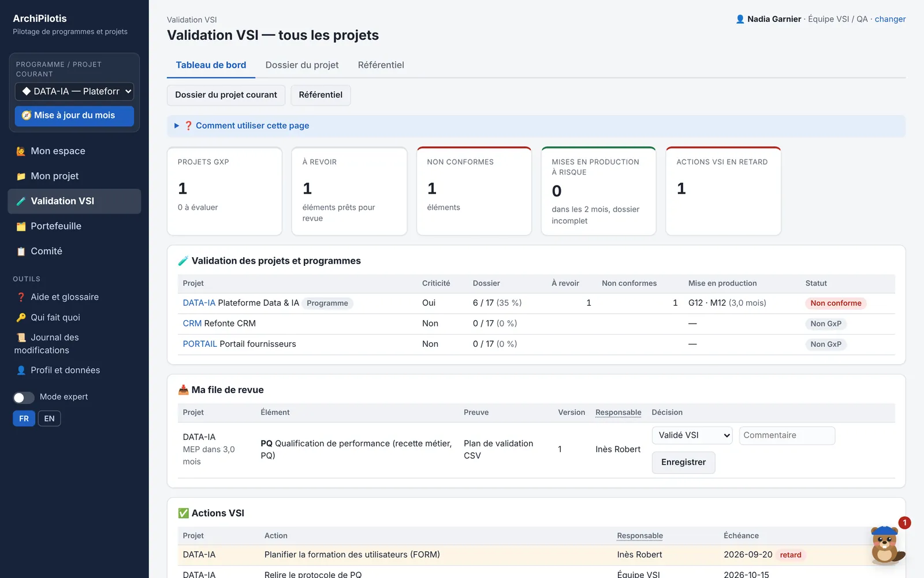The image size is (924, 578).
Task: Click Enregistrer in review queue
Action: tap(683, 462)
